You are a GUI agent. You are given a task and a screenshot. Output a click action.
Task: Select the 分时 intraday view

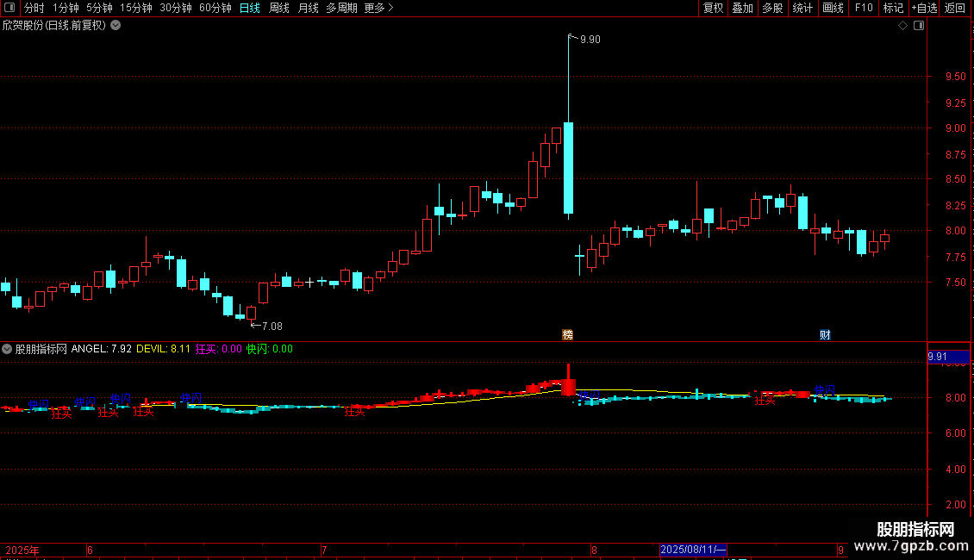[x=34, y=8]
